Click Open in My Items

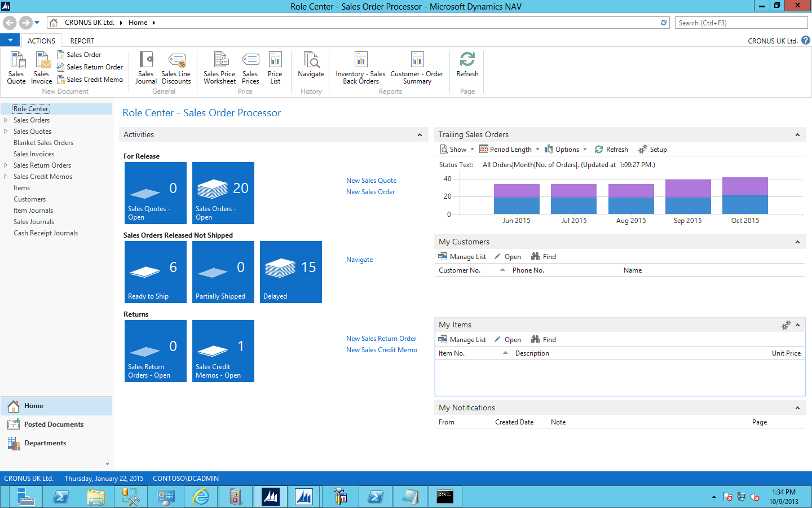pos(507,340)
